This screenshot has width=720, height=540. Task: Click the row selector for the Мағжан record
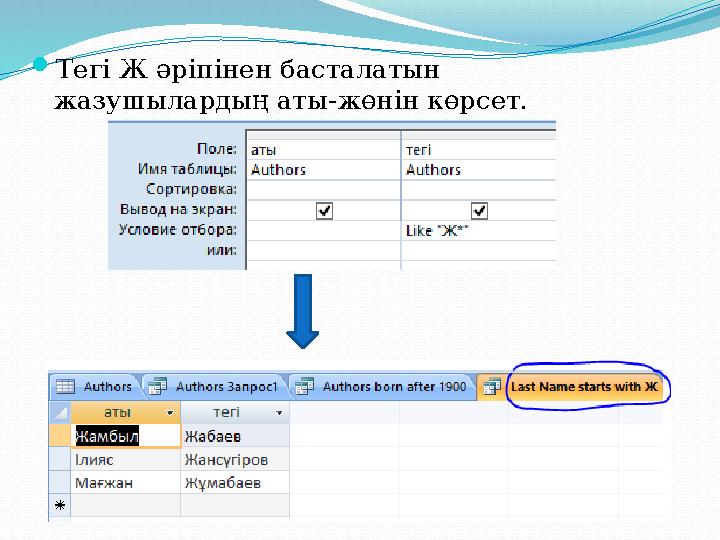(60, 483)
